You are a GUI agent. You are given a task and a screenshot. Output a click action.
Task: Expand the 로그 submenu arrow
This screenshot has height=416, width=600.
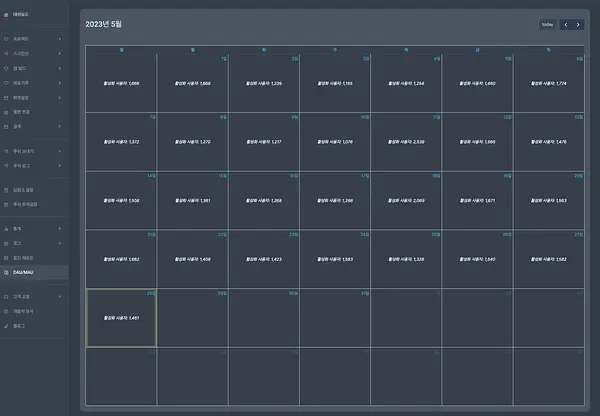tap(60, 243)
